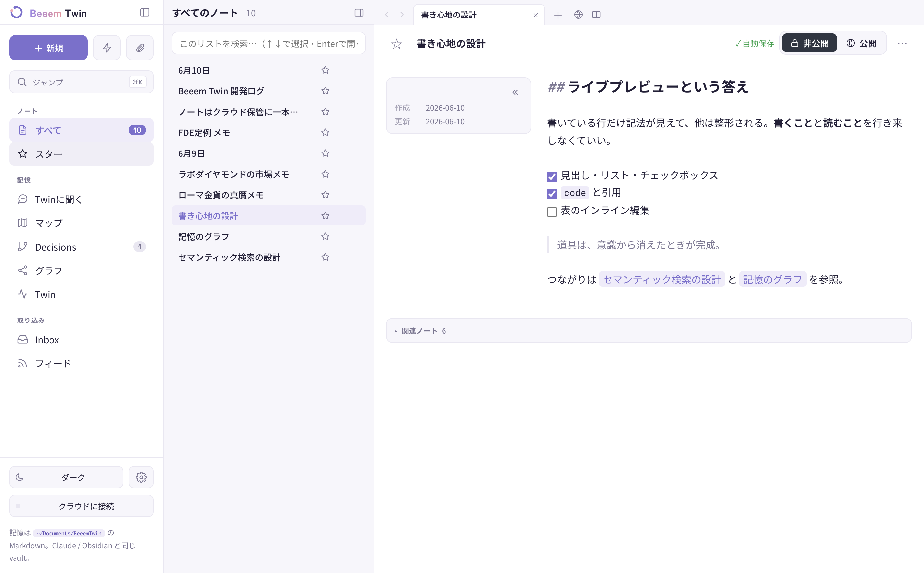This screenshot has height=573, width=924.
Task: Star the セマンティック検索の設計 note in list
Action: (325, 258)
